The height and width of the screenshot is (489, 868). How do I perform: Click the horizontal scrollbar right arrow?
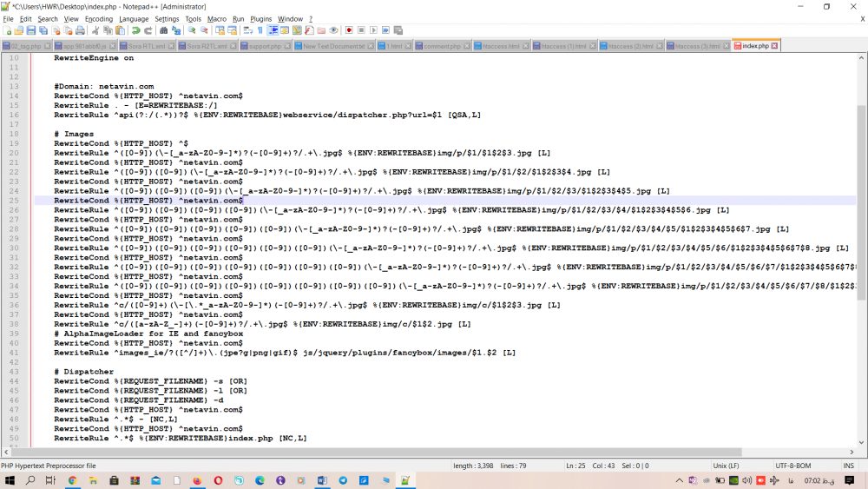click(852, 452)
